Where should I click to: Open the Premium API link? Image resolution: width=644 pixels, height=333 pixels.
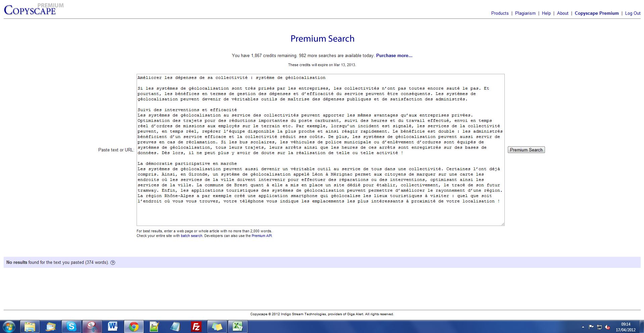coord(261,236)
